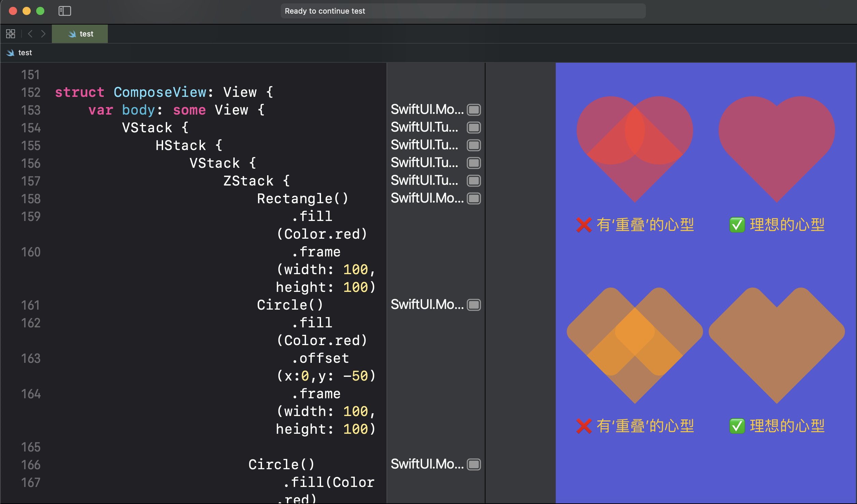The width and height of the screenshot is (857, 504).
Task: Show result viewer for line 161 SwiftUI.Mo...
Action: (474, 305)
